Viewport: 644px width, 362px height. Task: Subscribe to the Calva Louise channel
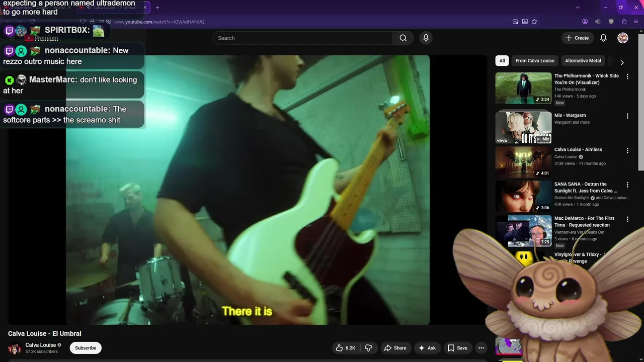(86, 348)
